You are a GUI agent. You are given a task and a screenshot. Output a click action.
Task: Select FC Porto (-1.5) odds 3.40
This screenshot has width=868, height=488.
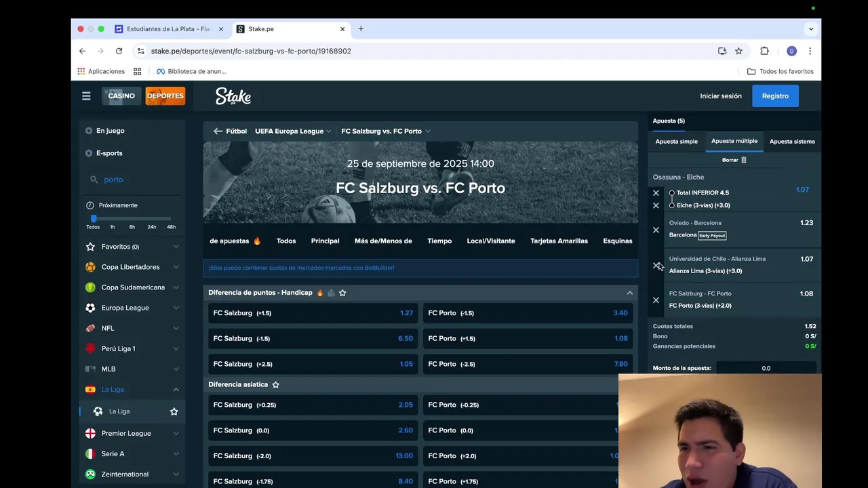[528, 313]
